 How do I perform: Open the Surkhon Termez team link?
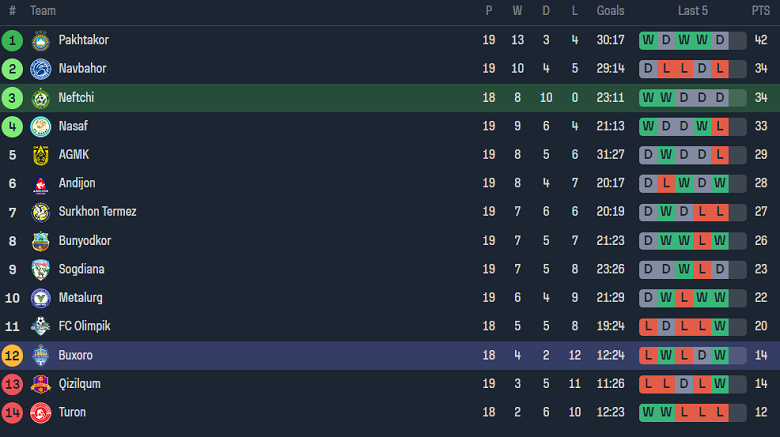(97, 212)
